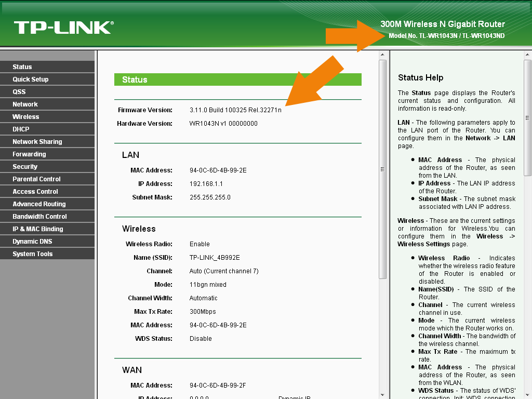Select Wireless in the sidebar

click(x=47, y=117)
